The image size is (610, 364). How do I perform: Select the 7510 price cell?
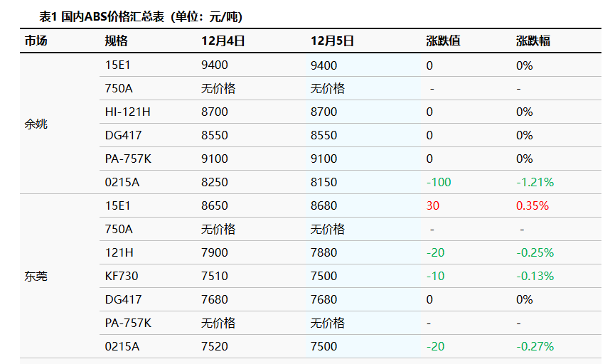215,276
